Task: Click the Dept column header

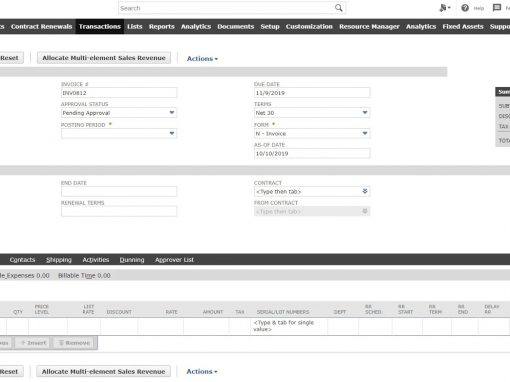Action: (x=340, y=312)
